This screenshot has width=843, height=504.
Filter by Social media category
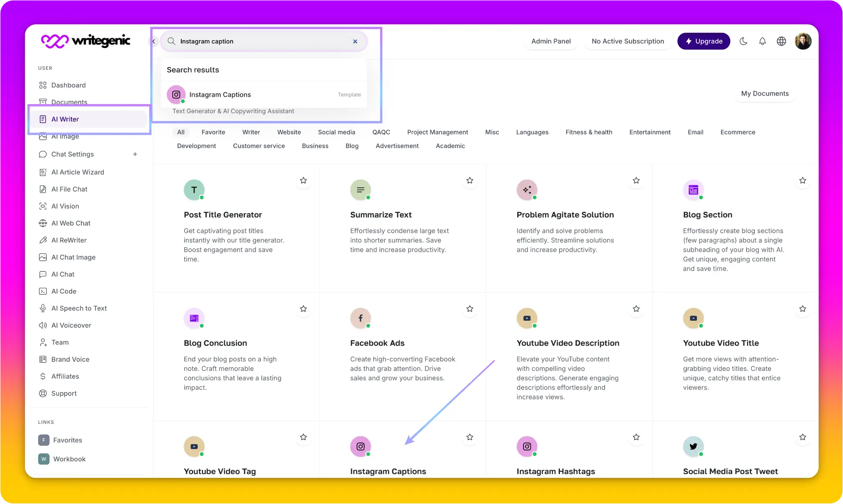click(x=336, y=132)
